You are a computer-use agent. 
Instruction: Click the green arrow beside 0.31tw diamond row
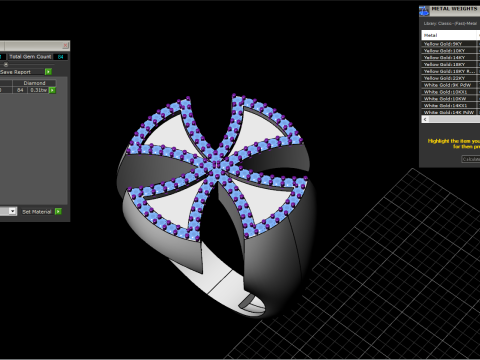[52, 90]
